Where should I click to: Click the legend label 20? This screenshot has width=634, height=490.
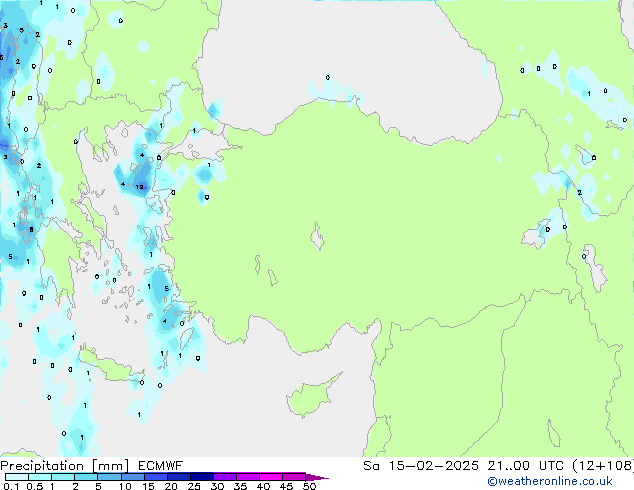point(171,486)
